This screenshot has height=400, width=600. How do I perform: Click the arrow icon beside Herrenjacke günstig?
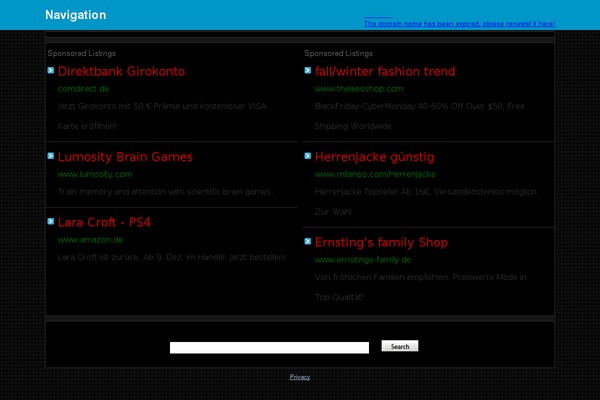pos(308,156)
